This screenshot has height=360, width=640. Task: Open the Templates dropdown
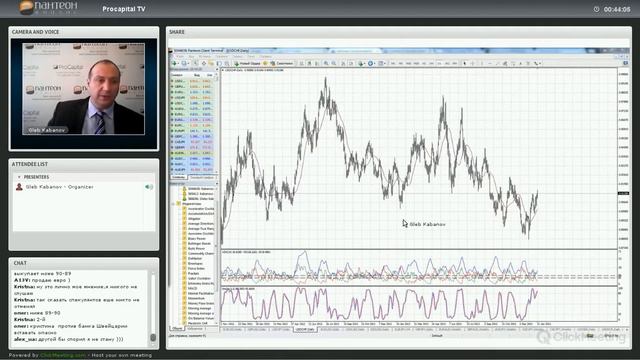point(382,63)
